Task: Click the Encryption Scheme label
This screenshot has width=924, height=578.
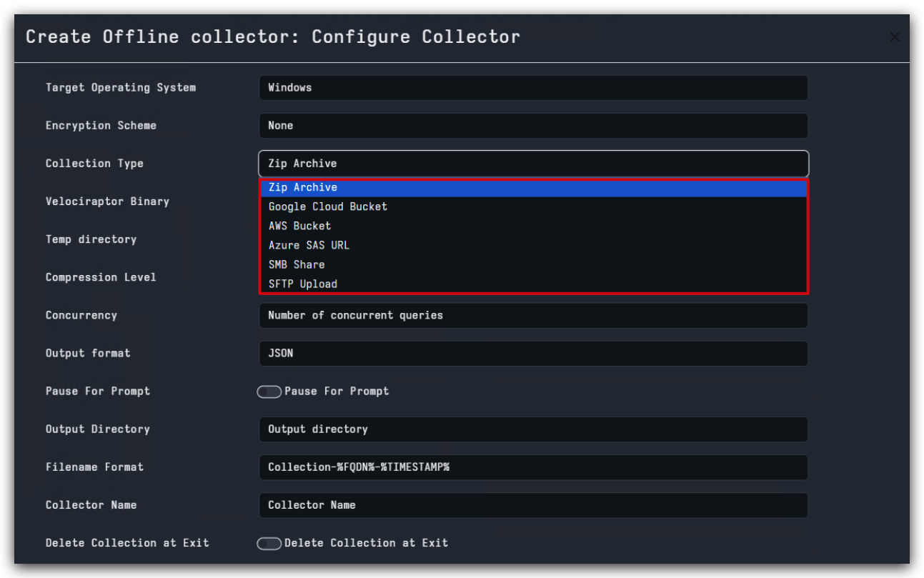Action: coord(101,126)
